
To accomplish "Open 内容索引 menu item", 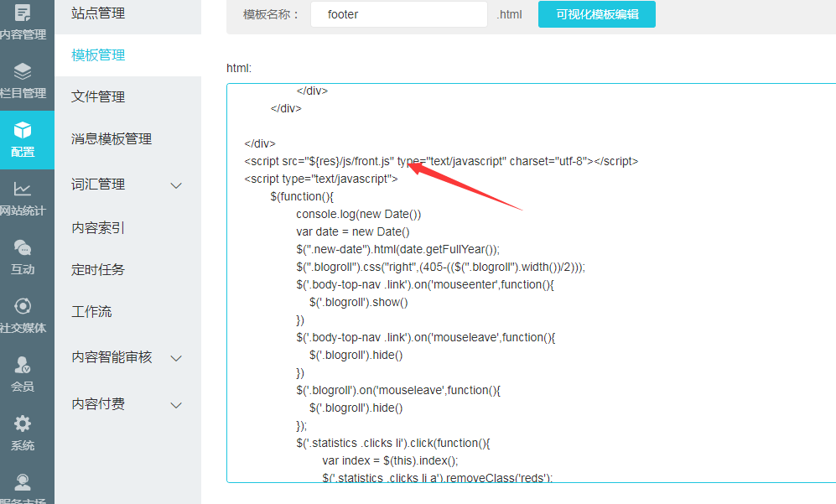I will coord(98,228).
